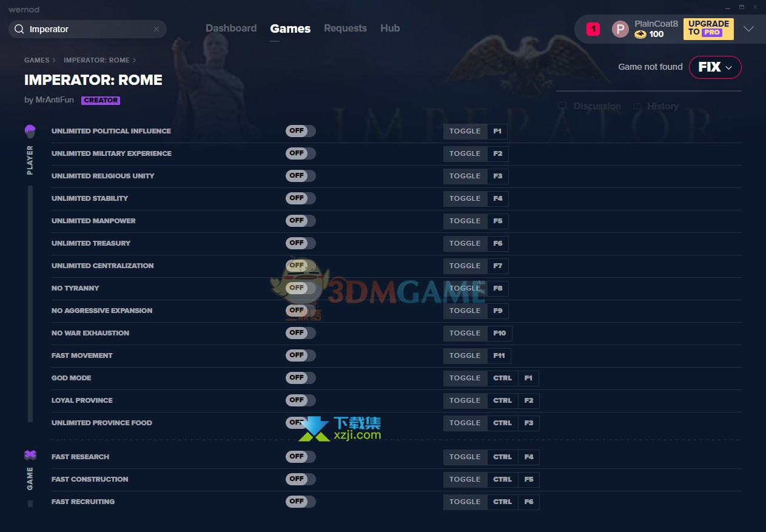Enable Unlimited Military Experience
Viewport: 766px width, 532px height.
301,153
